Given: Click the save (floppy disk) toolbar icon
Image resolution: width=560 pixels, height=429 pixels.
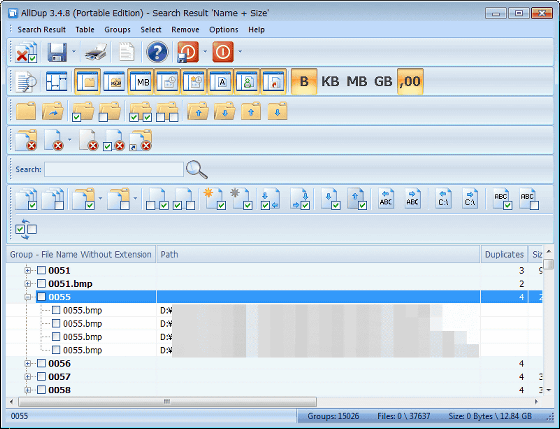Looking at the screenshot, I should (57, 52).
